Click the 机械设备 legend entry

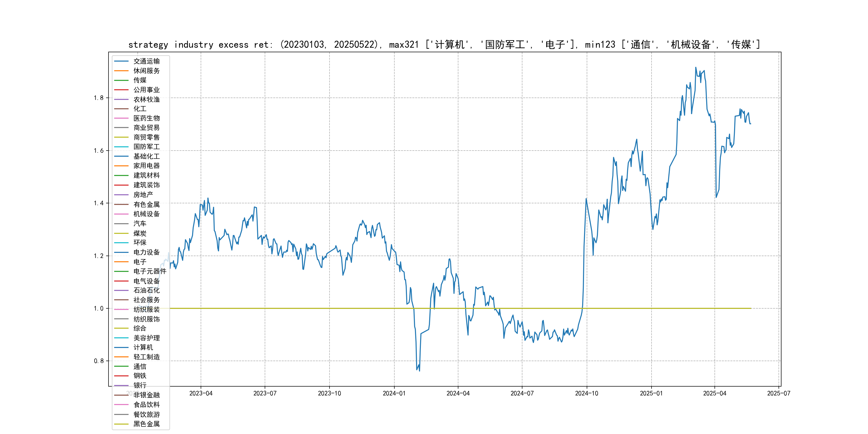146,214
